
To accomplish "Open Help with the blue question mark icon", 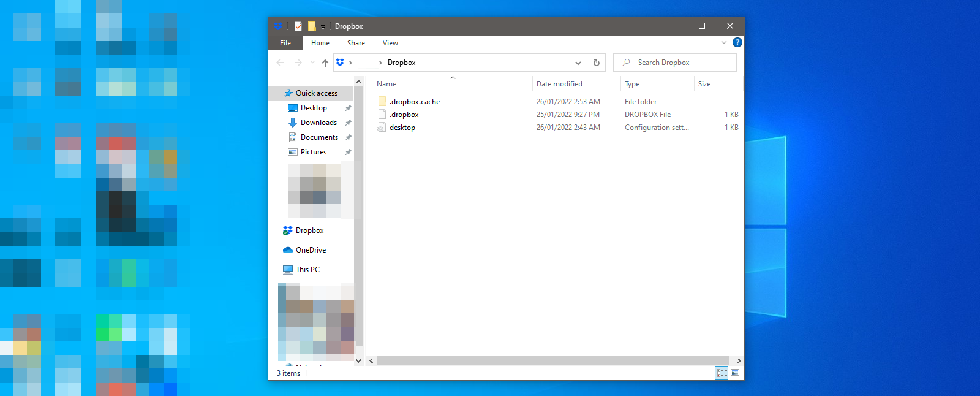I will tap(737, 42).
